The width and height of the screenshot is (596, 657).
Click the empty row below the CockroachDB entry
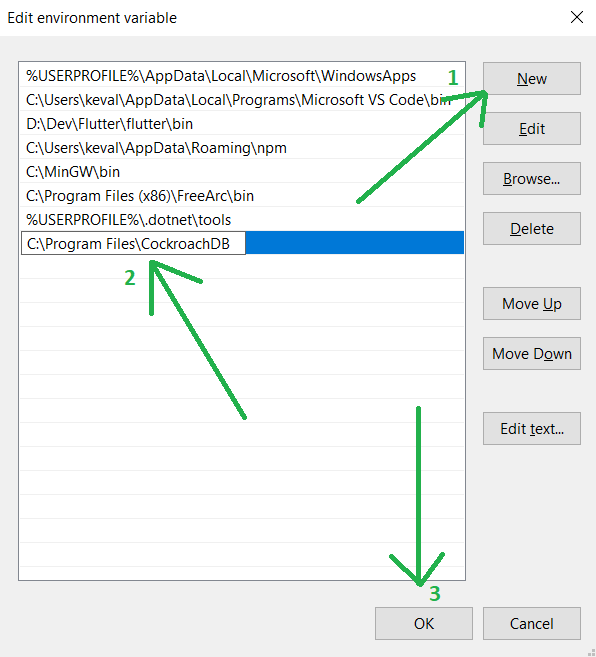242,267
